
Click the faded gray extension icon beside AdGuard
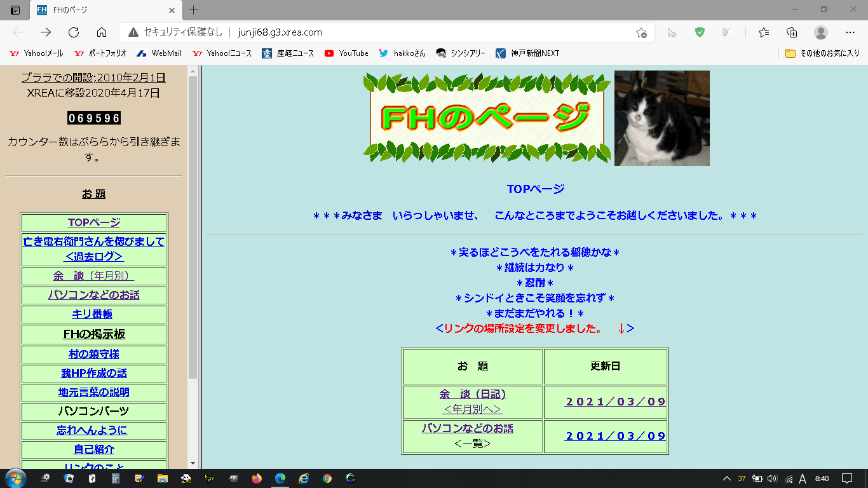coord(728,32)
